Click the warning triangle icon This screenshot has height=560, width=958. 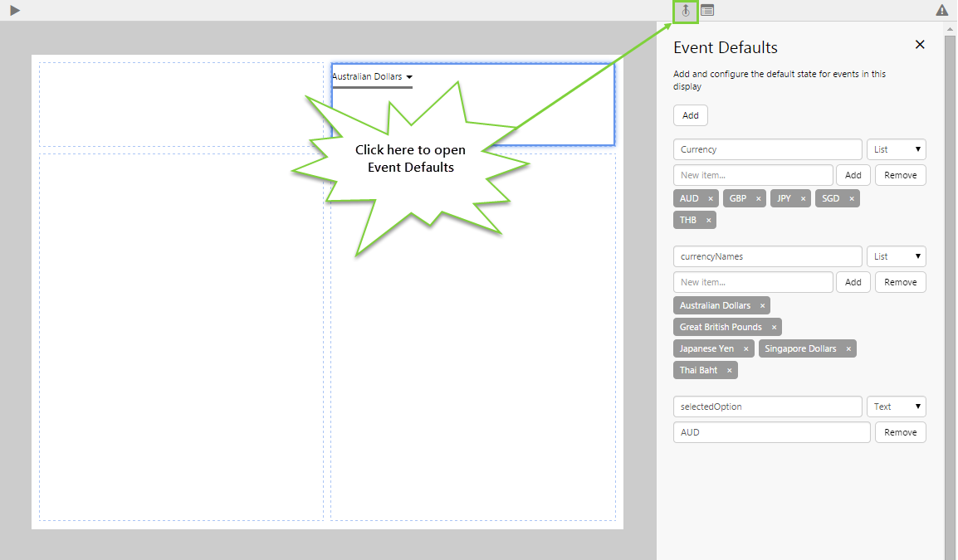point(942,10)
